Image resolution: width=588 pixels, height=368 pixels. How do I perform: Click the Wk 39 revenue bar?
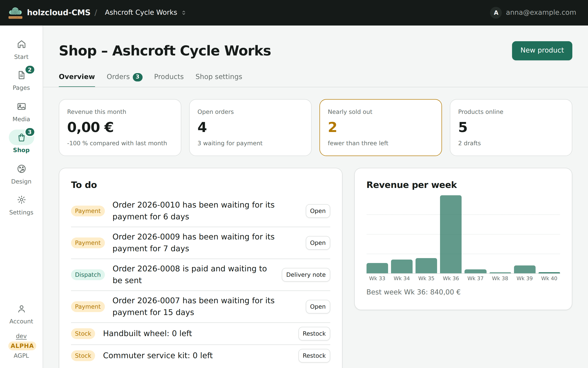pos(525,269)
